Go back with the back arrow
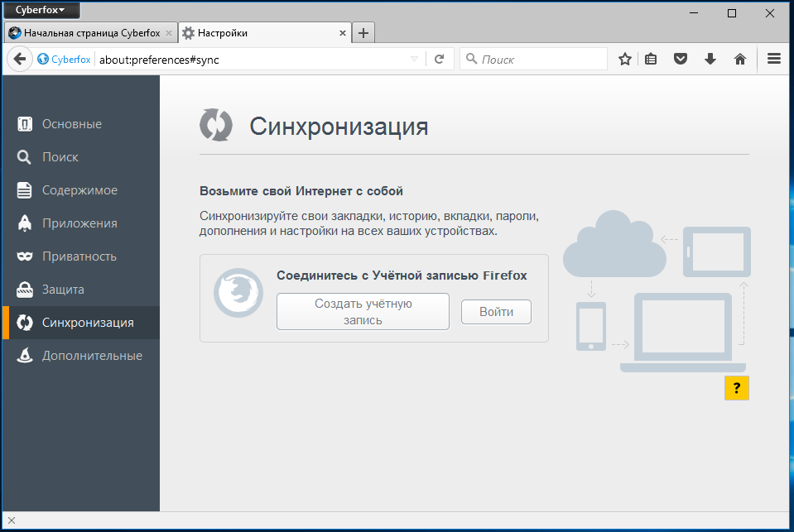794x532 pixels. [20, 60]
